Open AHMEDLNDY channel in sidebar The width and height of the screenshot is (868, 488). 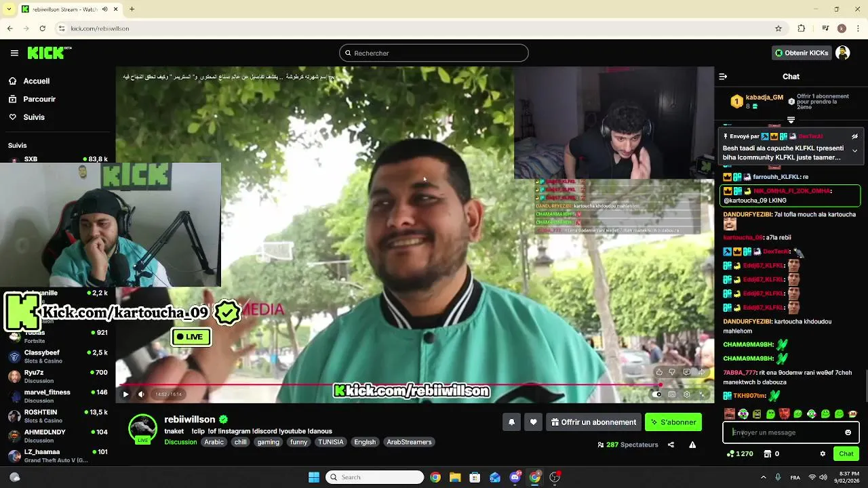[x=57, y=435]
